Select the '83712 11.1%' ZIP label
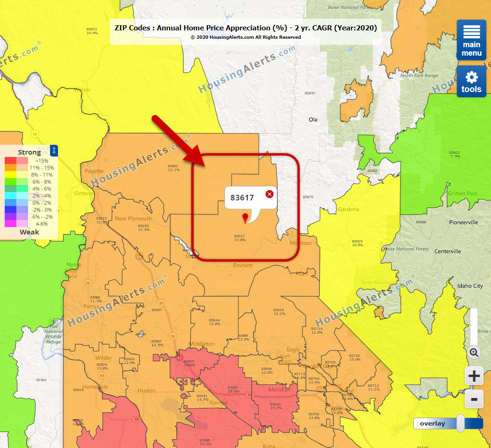 (374, 387)
